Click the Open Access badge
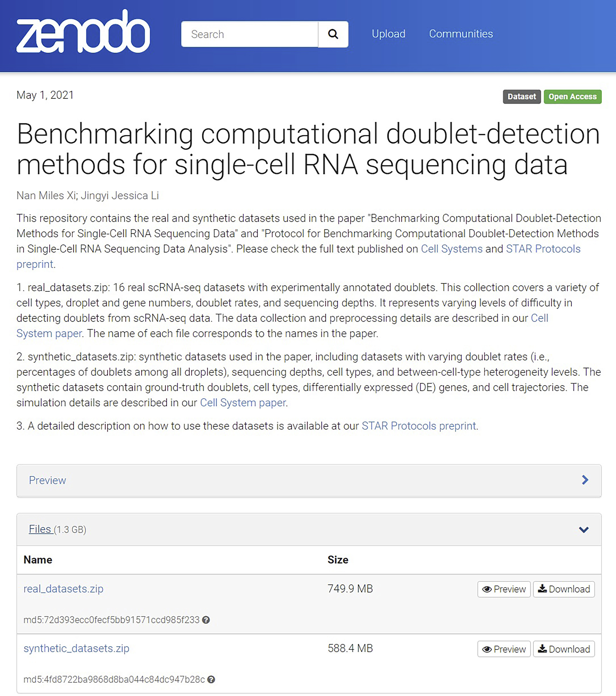The height and width of the screenshot is (696, 616). 572,97
